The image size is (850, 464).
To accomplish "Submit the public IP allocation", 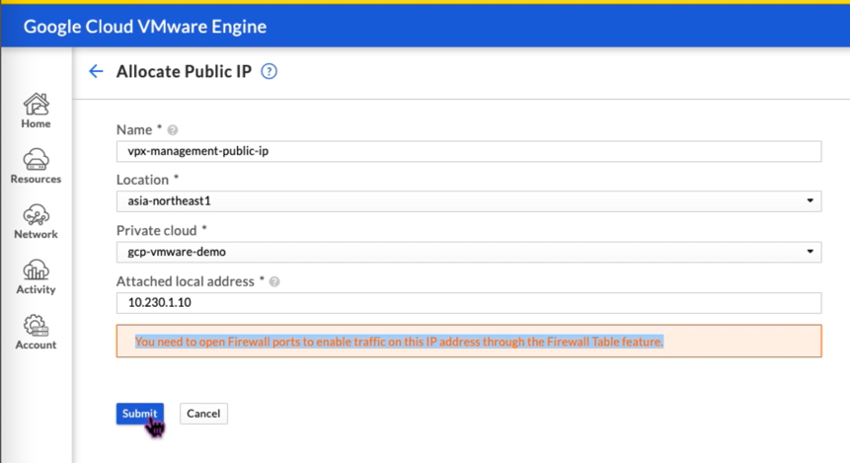I will click(x=140, y=414).
